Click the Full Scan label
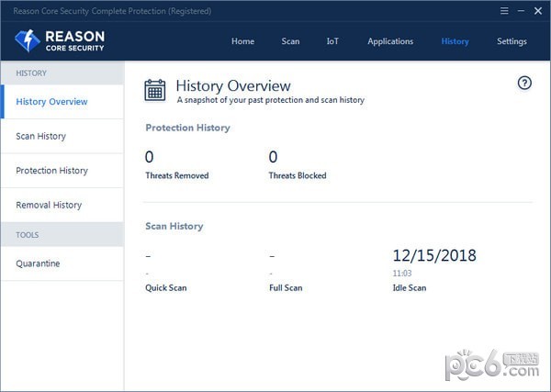The height and width of the screenshot is (392, 551). tap(286, 288)
